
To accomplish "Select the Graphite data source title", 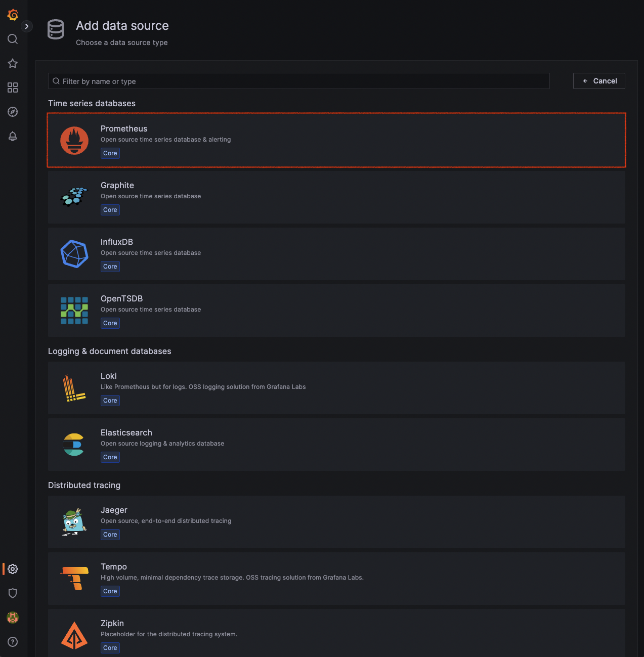I will click(117, 185).
